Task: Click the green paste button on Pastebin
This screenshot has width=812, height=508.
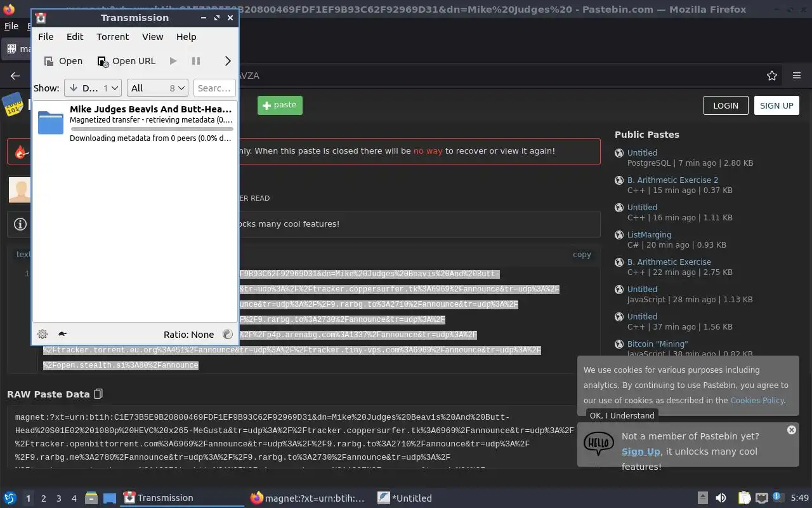Action: (280, 105)
